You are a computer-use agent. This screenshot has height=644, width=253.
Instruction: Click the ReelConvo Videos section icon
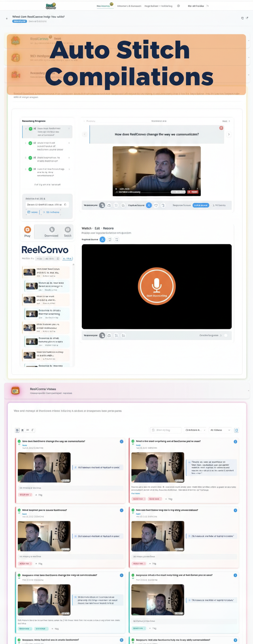coord(15,391)
